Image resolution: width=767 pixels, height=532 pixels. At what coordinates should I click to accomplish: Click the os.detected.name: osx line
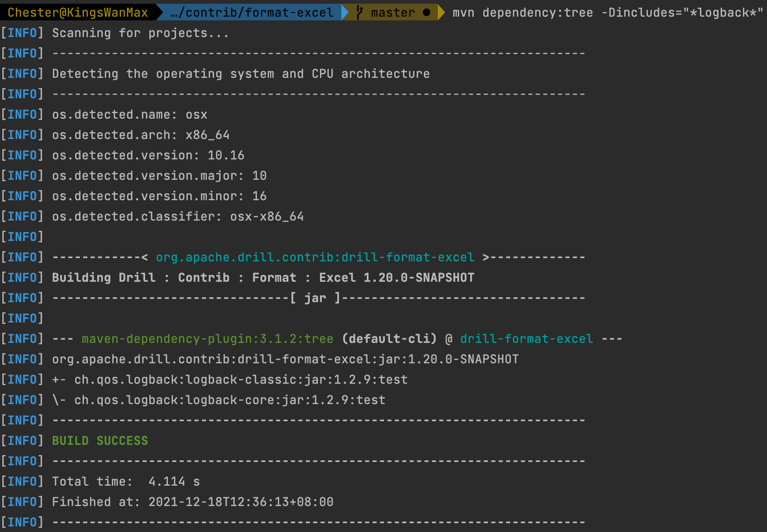[x=129, y=114]
